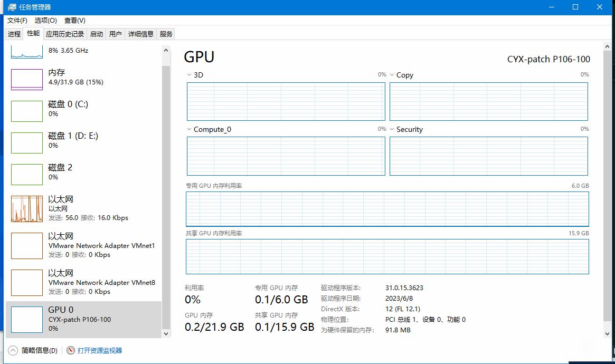
Task: Open the 文件(F) menu
Action: pos(17,21)
